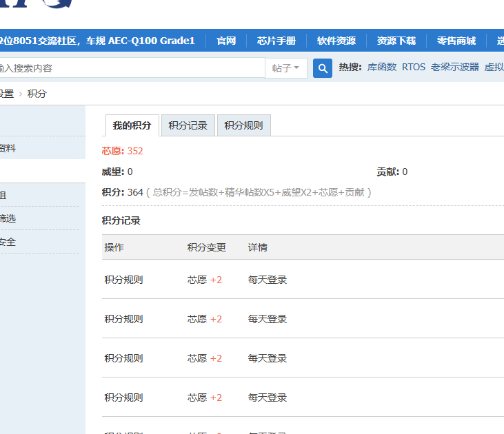This screenshot has height=434, width=504.
Task: Open the 筛选 sidebar item
Action: click(7, 219)
